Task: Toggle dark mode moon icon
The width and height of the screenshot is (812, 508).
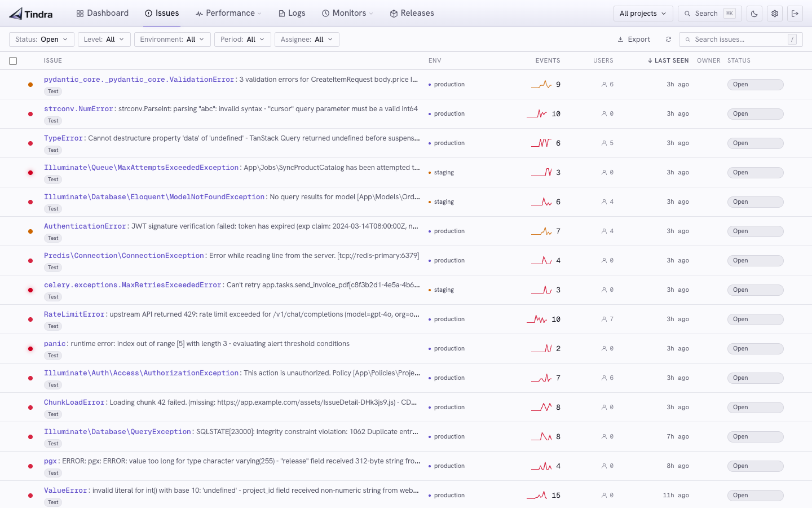Action: click(x=754, y=14)
